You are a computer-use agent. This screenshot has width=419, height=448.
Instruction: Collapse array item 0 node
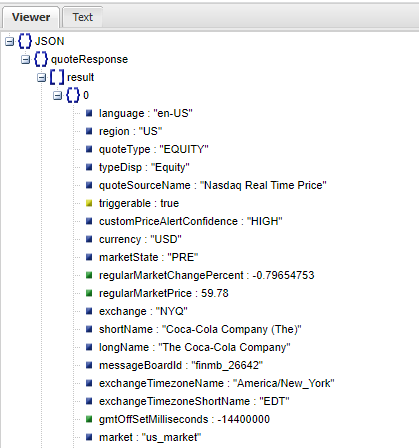click(x=58, y=95)
